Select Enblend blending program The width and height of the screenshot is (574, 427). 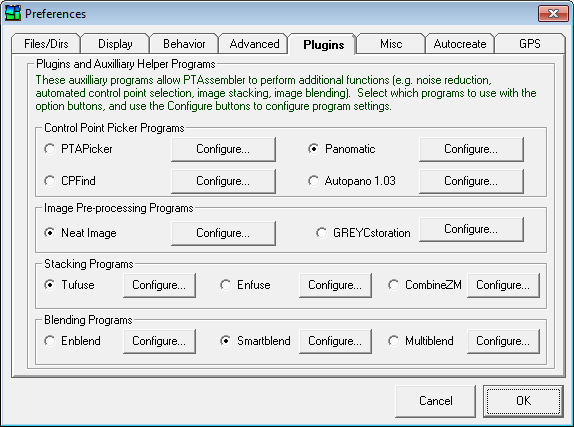tap(50, 341)
